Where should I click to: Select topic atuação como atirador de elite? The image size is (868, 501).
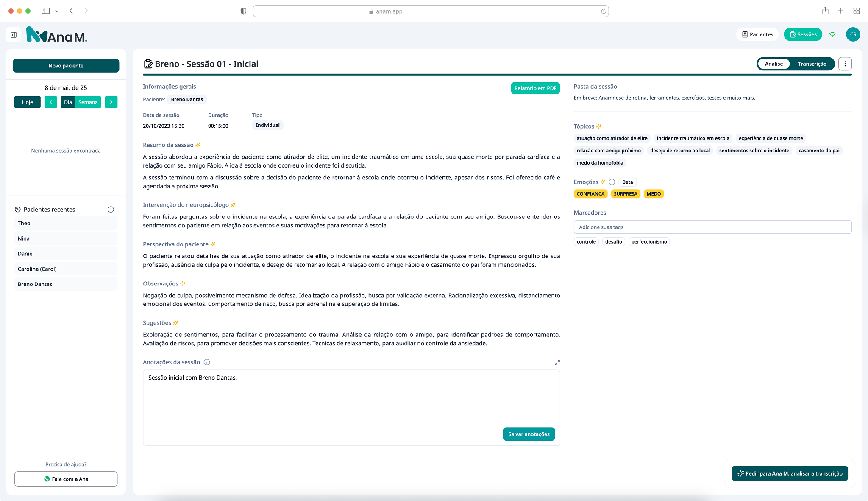click(612, 138)
